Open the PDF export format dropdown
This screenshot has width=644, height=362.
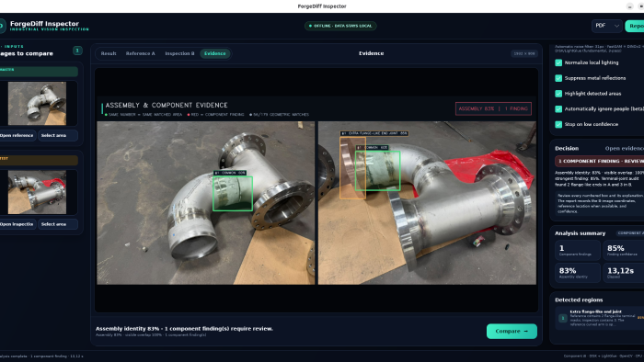tap(607, 26)
